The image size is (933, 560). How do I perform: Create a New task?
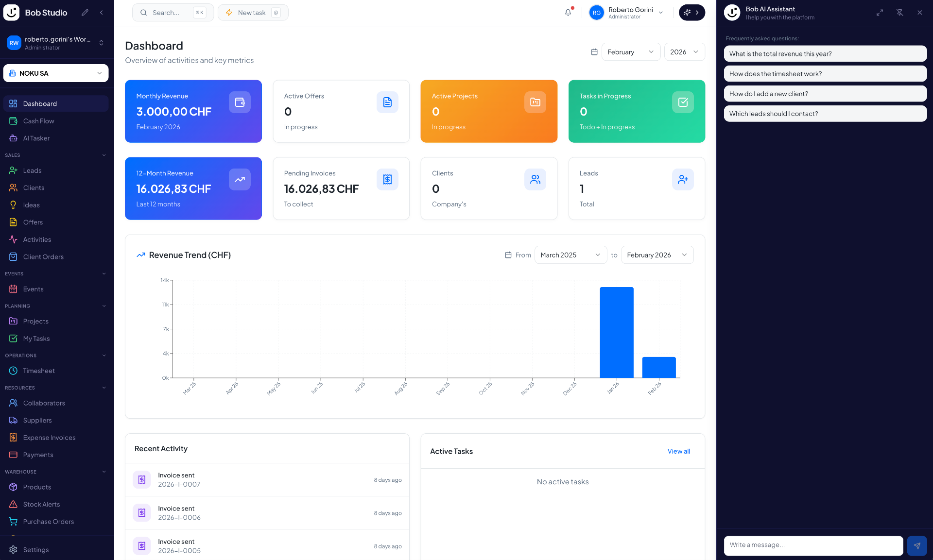pos(253,13)
